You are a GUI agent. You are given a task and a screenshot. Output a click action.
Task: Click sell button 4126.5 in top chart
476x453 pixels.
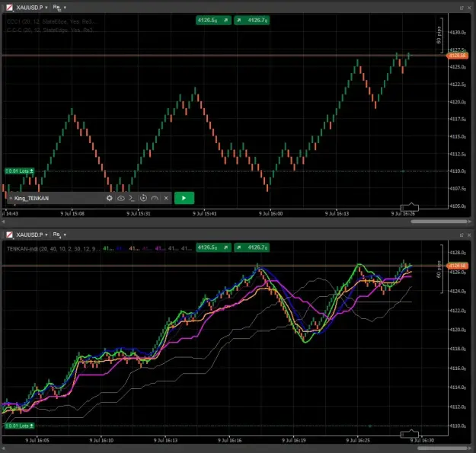(x=213, y=21)
